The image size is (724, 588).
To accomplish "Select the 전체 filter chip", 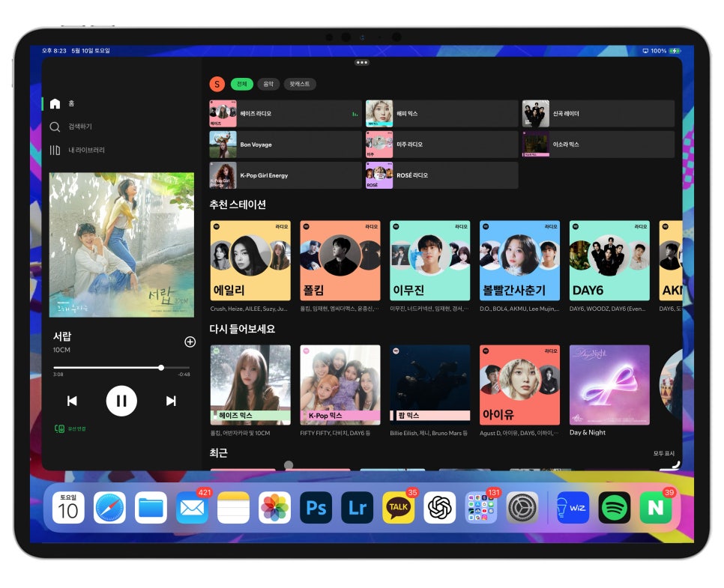I will 242,84.
